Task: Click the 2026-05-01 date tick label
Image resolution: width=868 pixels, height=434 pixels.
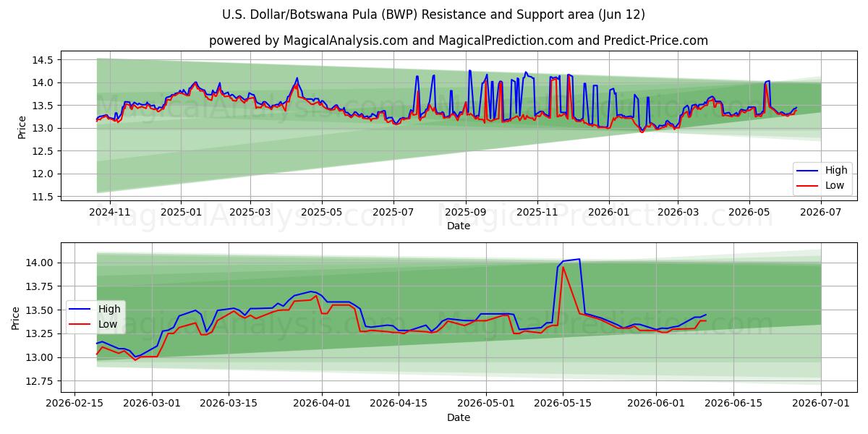Action: coord(486,404)
